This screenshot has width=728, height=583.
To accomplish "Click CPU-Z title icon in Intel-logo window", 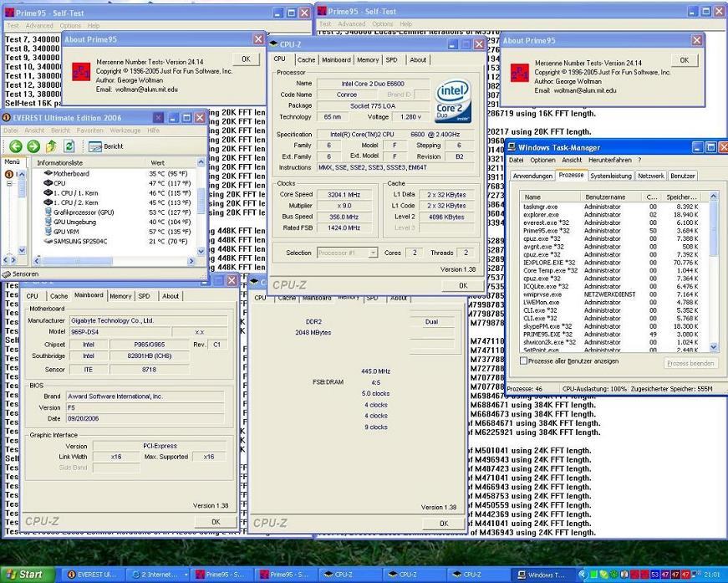I will click(x=273, y=44).
